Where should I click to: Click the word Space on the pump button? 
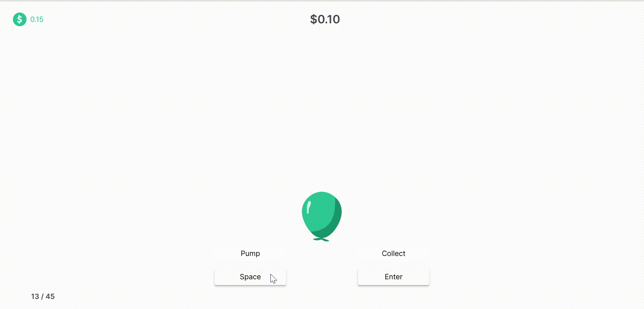coord(250,277)
